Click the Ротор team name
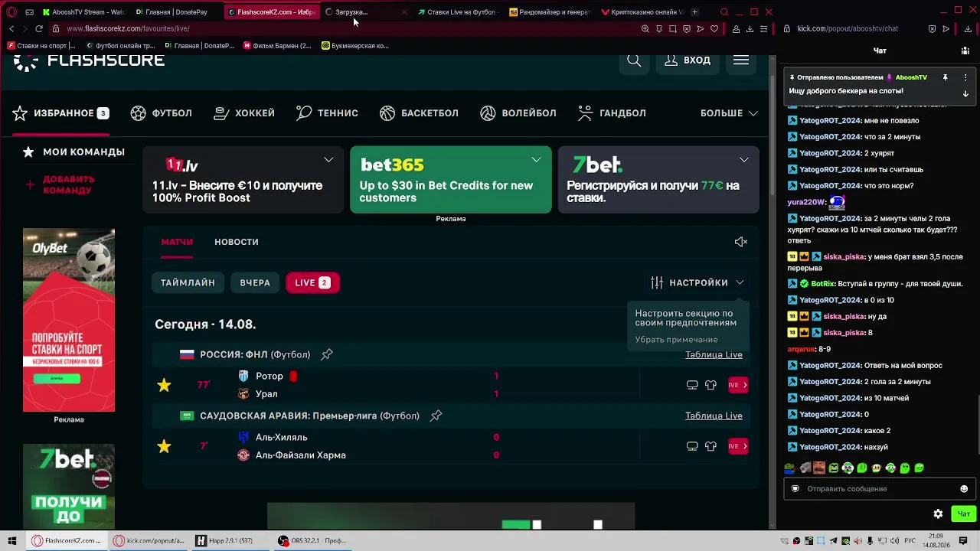This screenshot has height=551, width=980. (269, 377)
